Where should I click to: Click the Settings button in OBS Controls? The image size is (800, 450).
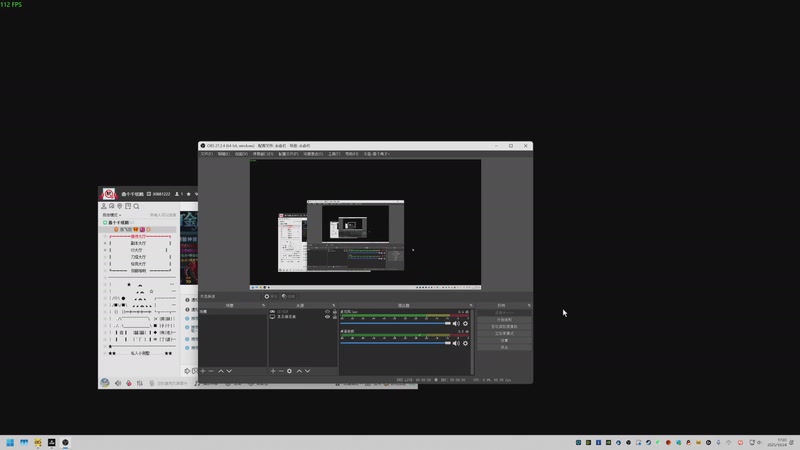(504, 340)
